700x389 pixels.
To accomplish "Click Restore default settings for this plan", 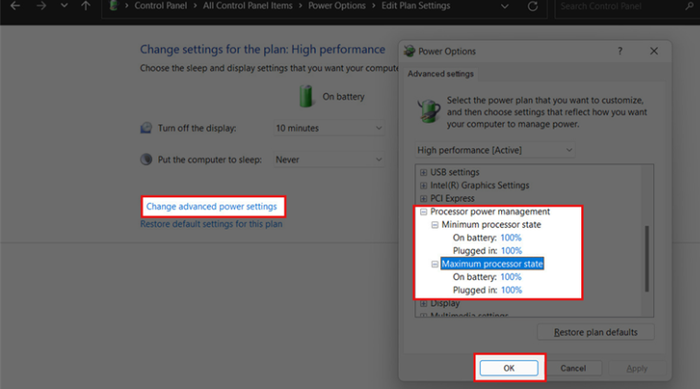I will (211, 224).
